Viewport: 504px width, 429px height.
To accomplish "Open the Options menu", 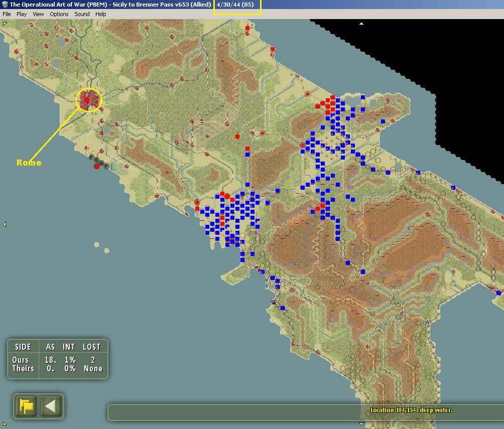I will 59,14.
